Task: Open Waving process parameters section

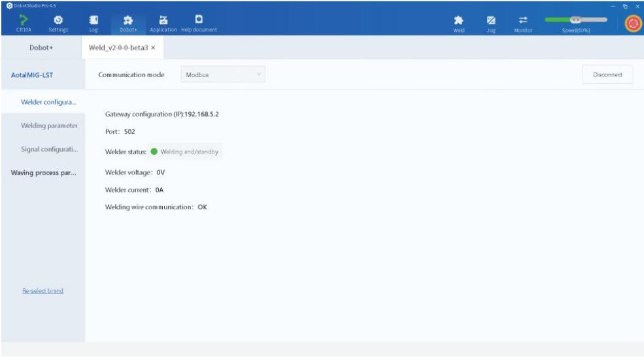Action: (x=44, y=173)
